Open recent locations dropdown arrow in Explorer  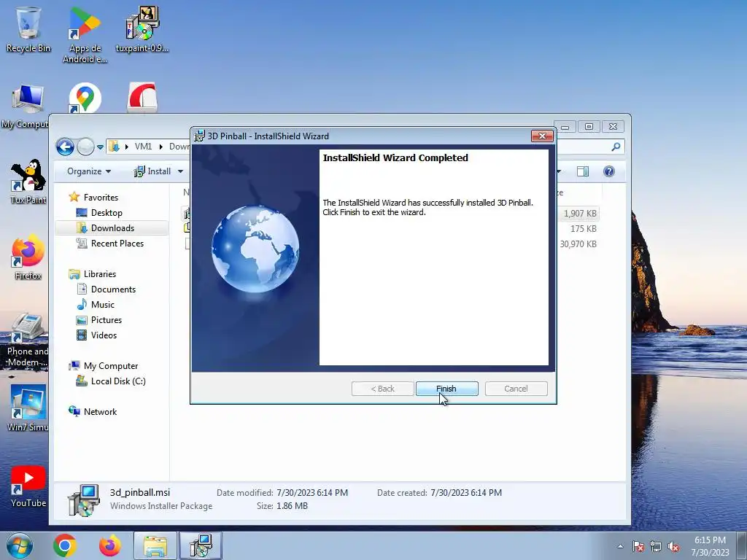(x=100, y=147)
